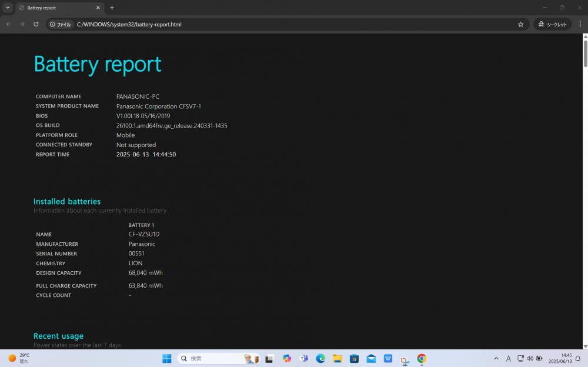The height and width of the screenshot is (367, 588).
Task: Select Panasonic Corporation CFSV7-1 text
Action: 159,106
